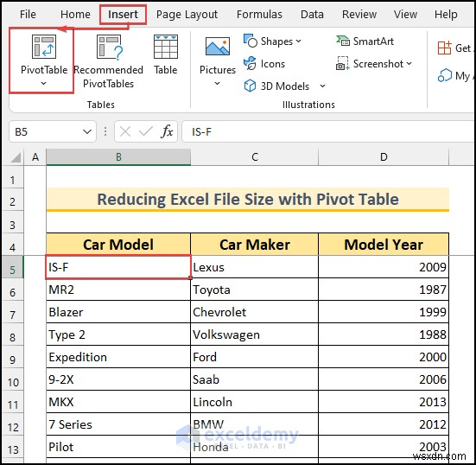Click the 3D Models icon
Viewport: 476px width, 465px height.
[250, 86]
